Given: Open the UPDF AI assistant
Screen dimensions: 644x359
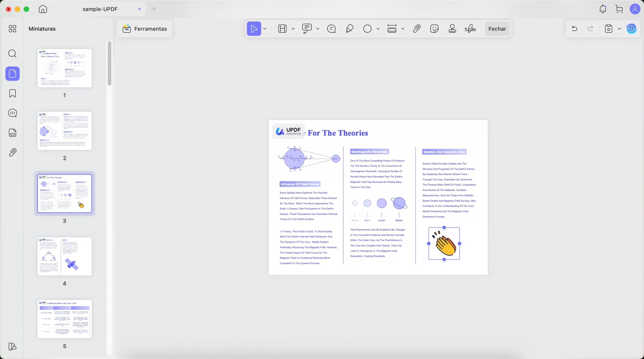Looking at the screenshot, I should point(632,29).
